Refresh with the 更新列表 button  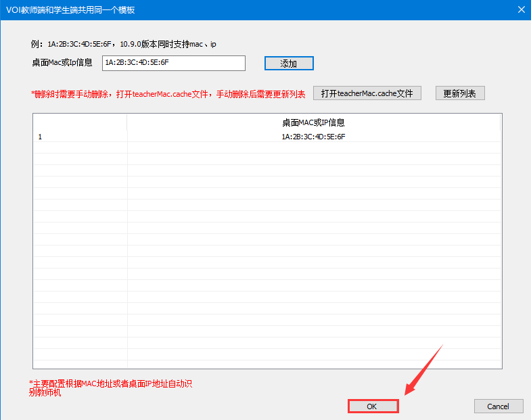coord(459,93)
